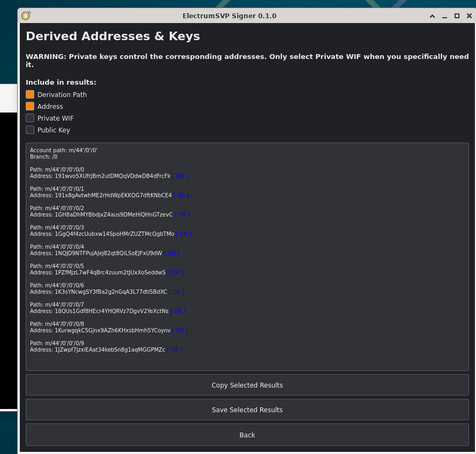Click address text 1GH8aDhMYBbdjxZ4aus9DMeHiQHnGTzevC

click(x=114, y=214)
